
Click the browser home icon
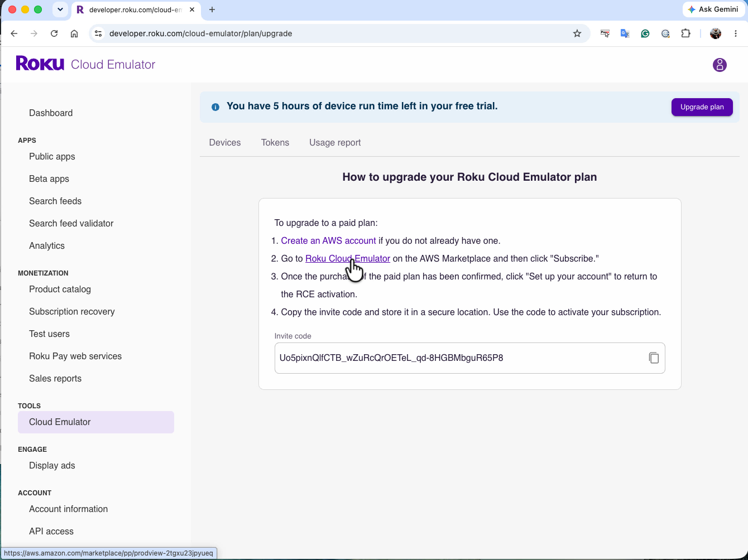coord(74,33)
